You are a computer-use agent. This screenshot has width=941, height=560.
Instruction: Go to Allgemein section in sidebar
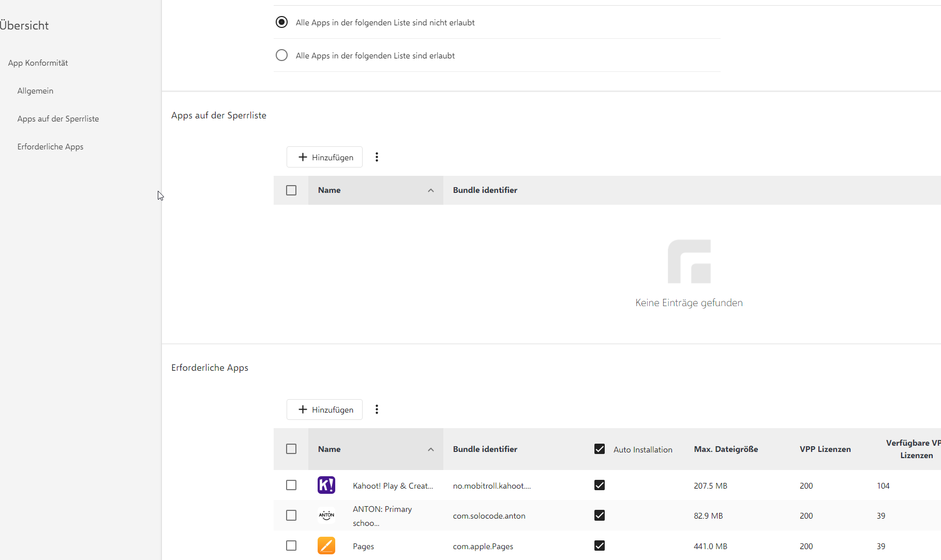click(x=35, y=91)
